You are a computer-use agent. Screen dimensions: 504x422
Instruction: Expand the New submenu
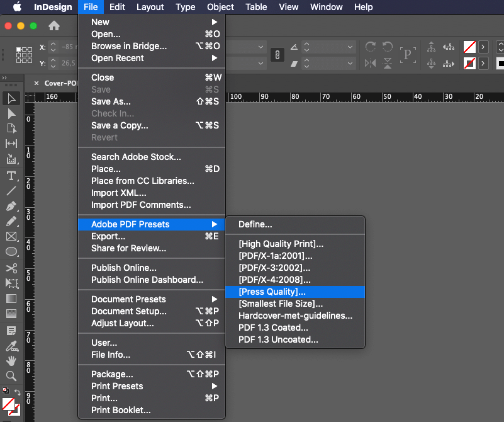[x=215, y=22]
